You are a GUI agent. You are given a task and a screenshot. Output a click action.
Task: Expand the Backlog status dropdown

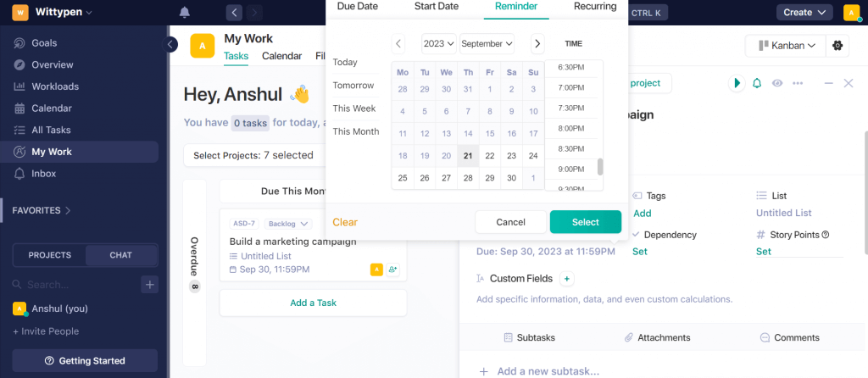click(x=288, y=224)
